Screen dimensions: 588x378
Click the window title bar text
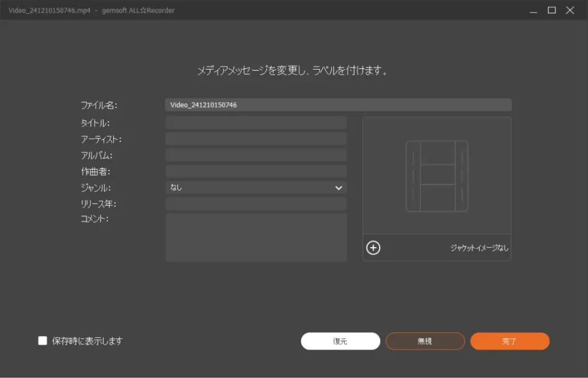[x=92, y=10]
